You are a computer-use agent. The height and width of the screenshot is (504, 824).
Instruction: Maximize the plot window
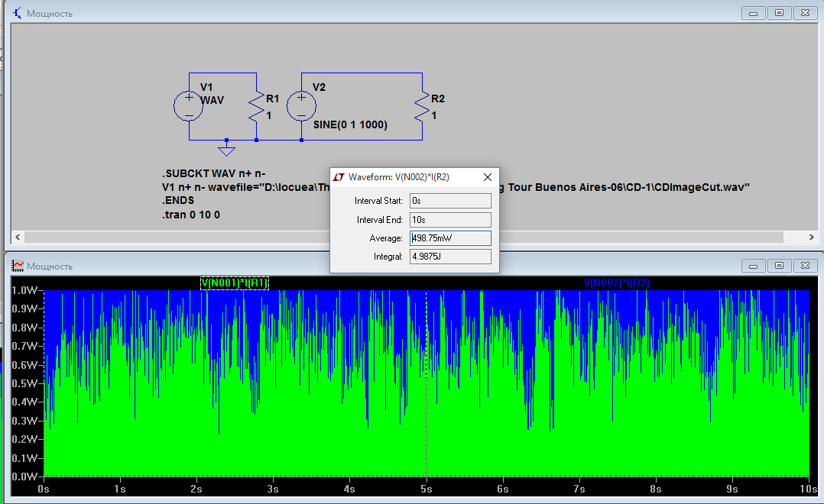(779, 266)
